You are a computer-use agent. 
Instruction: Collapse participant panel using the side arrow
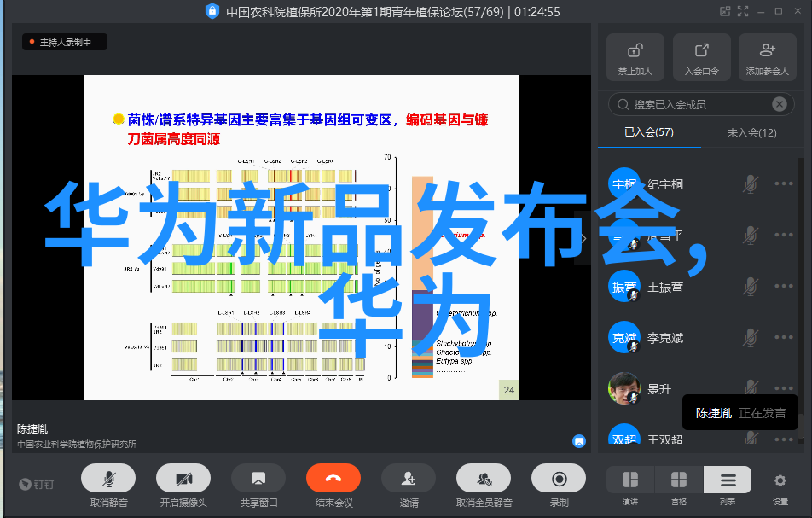(x=583, y=238)
